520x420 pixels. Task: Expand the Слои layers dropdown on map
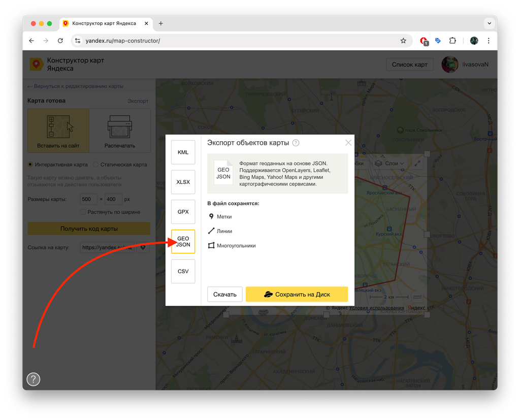pyautogui.click(x=389, y=163)
